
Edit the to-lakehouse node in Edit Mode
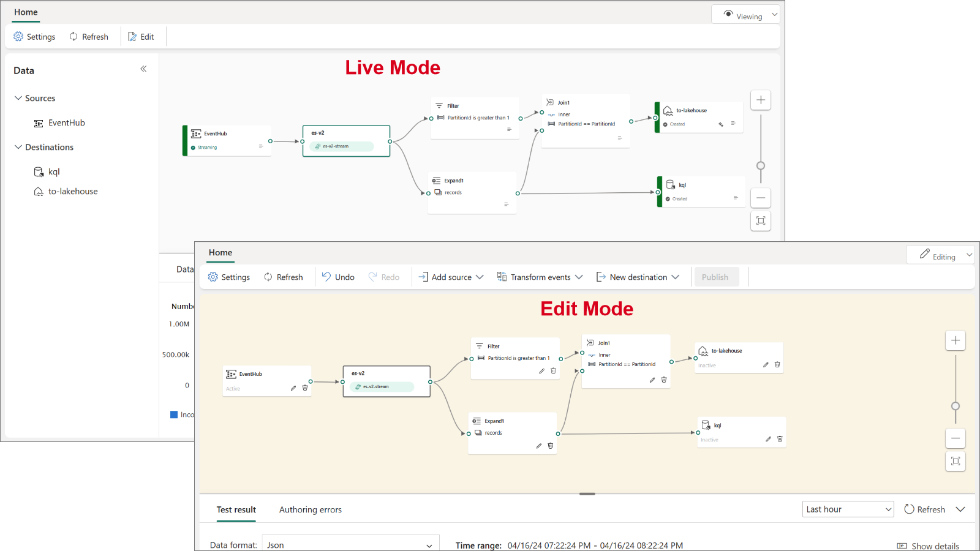[x=766, y=365]
